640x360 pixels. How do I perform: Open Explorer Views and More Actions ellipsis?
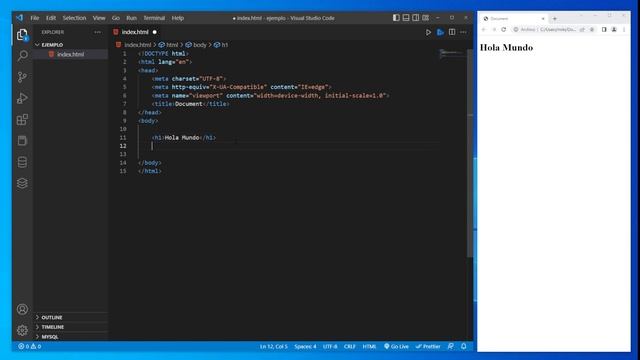pyautogui.click(x=97, y=32)
